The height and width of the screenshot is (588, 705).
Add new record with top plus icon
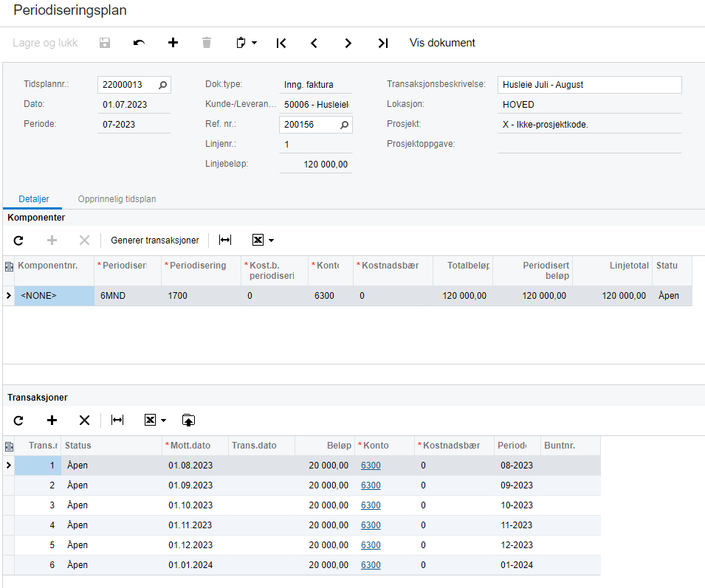[173, 43]
